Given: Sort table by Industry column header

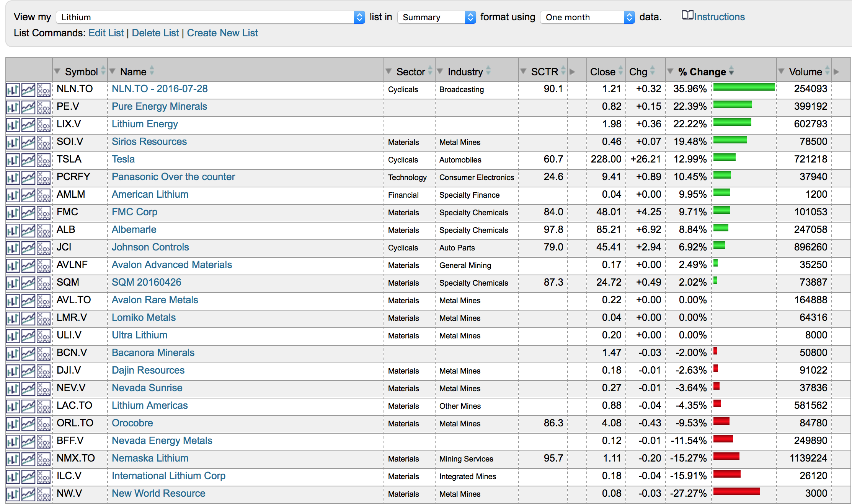Looking at the screenshot, I should [465, 72].
